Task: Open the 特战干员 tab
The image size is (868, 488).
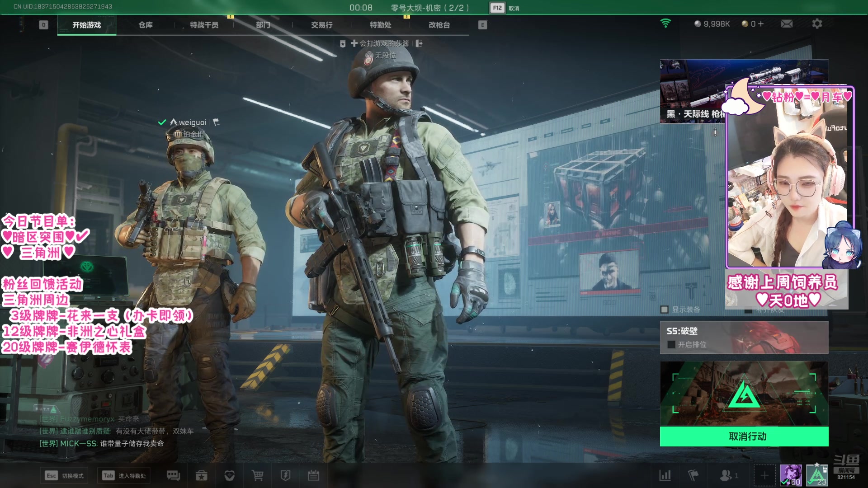Action: (x=204, y=25)
